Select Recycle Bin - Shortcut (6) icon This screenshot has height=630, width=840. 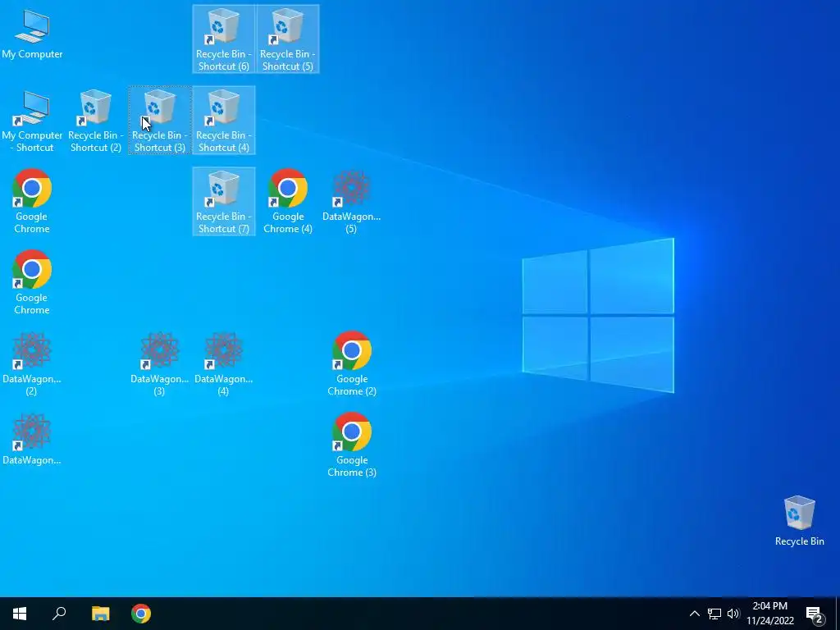223,39
